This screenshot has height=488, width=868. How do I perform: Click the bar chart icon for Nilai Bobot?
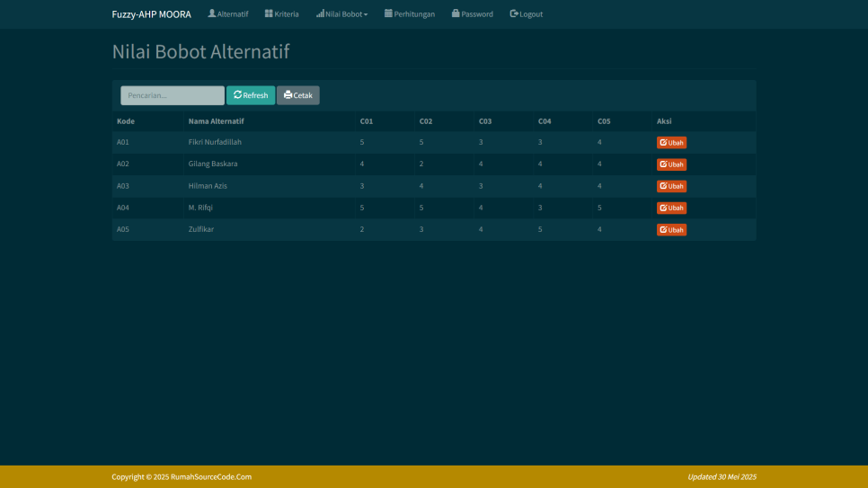coord(320,13)
